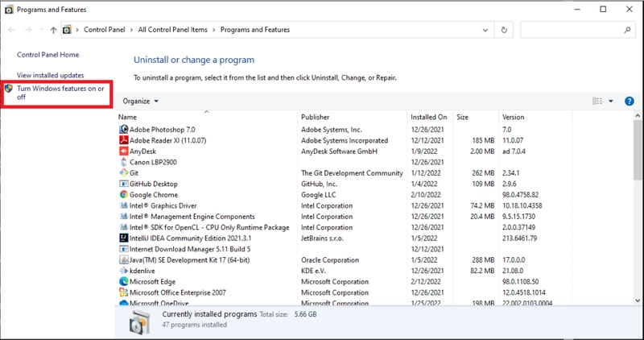Screen dimensions: 644x340
Task: Click the Microsoft Office Enterprise 2007 icon
Action: click(x=124, y=292)
